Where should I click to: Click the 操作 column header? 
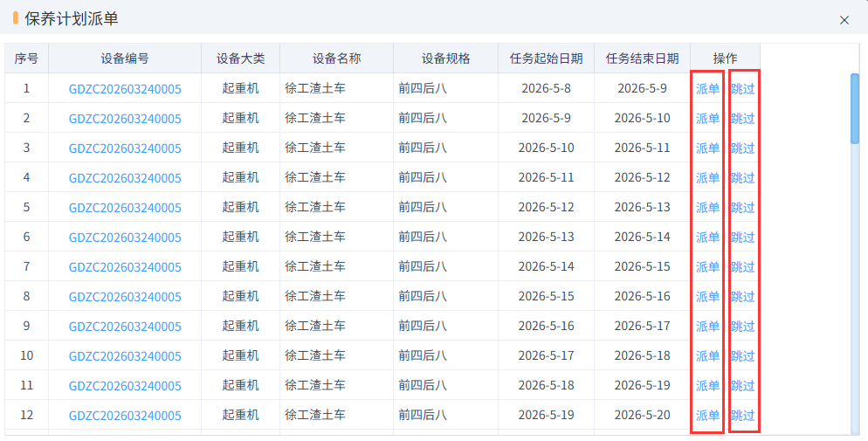coord(725,59)
